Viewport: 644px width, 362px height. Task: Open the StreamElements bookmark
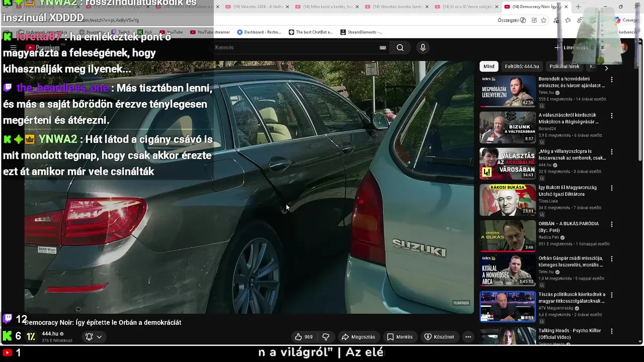[x=361, y=32]
